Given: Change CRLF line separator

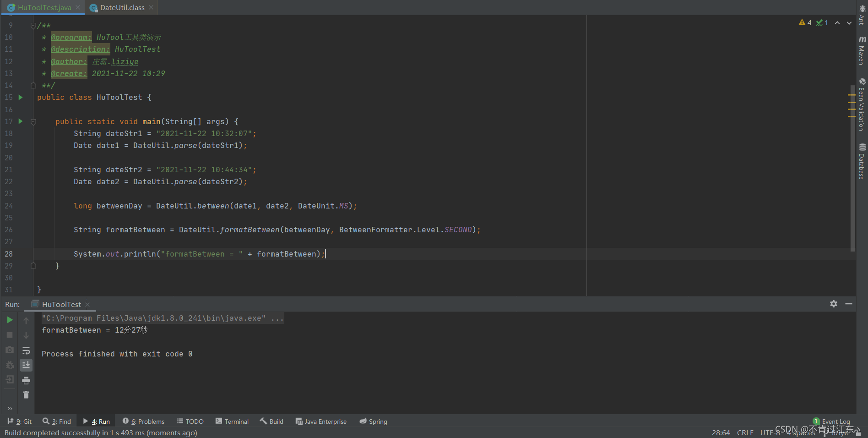Looking at the screenshot, I should coord(745,433).
